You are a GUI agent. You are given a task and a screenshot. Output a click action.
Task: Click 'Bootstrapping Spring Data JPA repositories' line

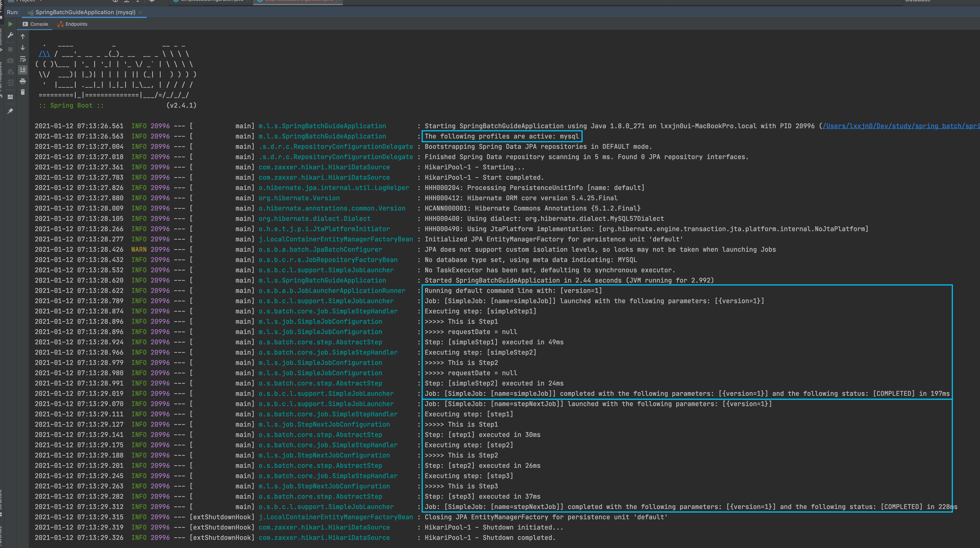[x=538, y=146]
